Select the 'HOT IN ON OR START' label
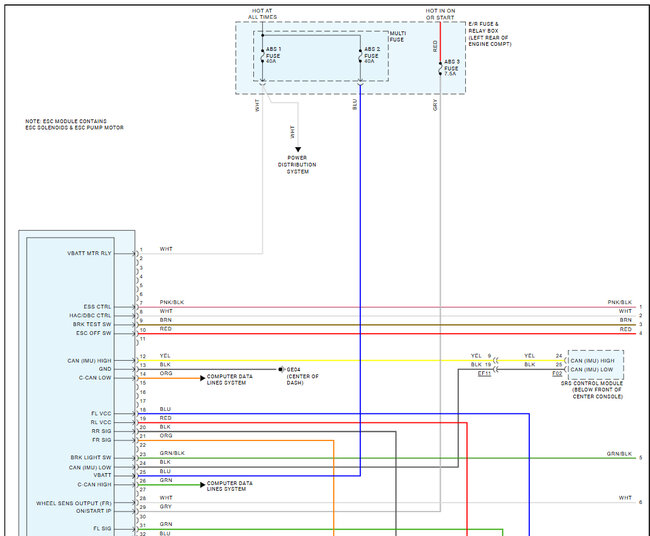Image resolution: width=650 pixels, height=536 pixels. pyautogui.click(x=440, y=14)
